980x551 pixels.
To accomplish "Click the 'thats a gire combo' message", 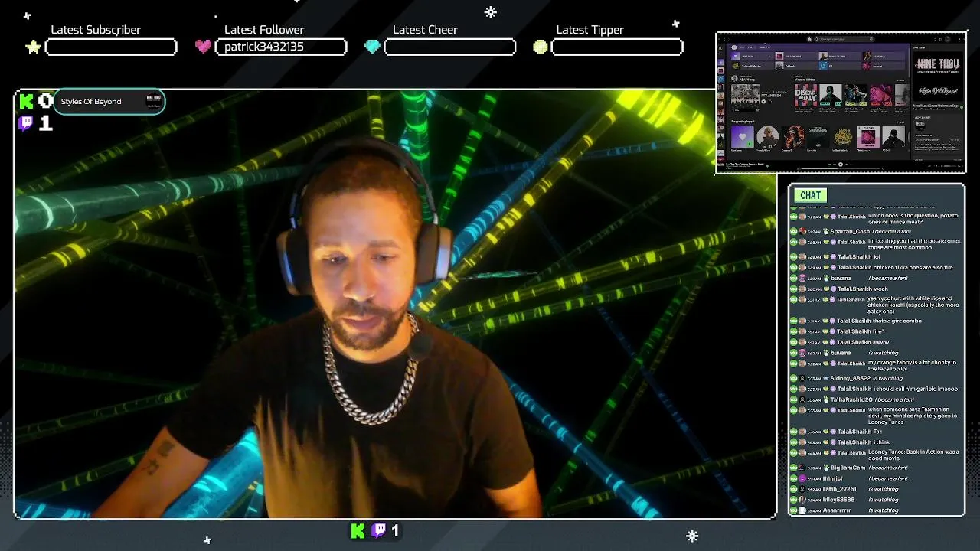I will (875, 321).
